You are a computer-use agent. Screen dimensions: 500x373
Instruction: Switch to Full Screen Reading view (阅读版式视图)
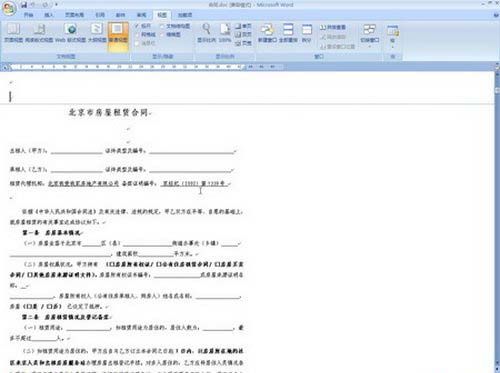tap(39, 33)
